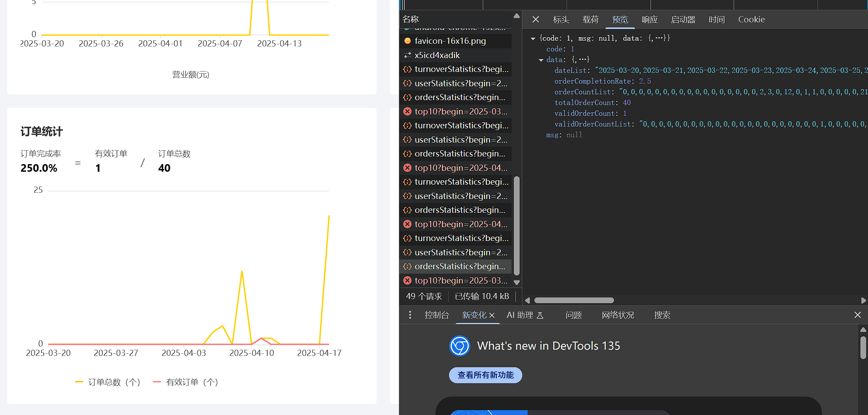Collapse the data object in the preview

(x=541, y=60)
